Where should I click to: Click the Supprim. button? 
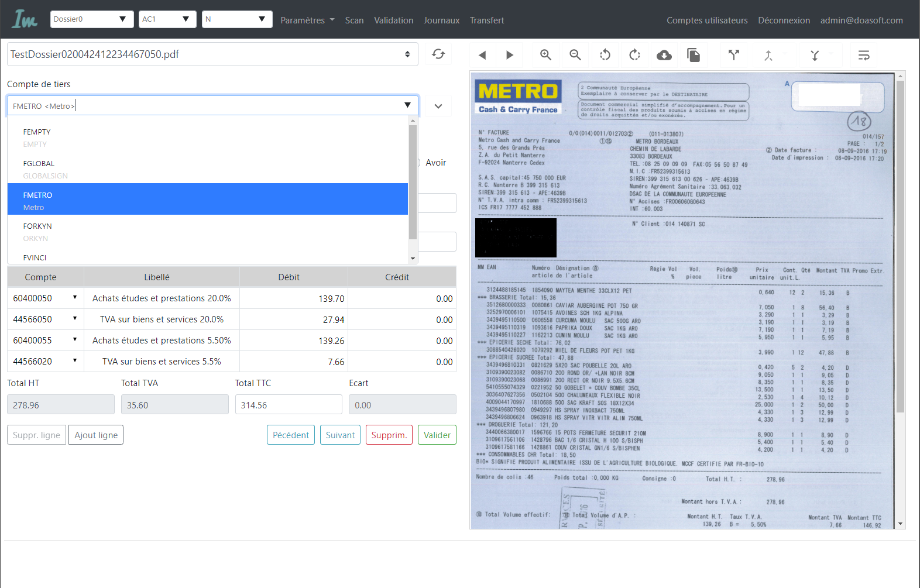point(389,435)
